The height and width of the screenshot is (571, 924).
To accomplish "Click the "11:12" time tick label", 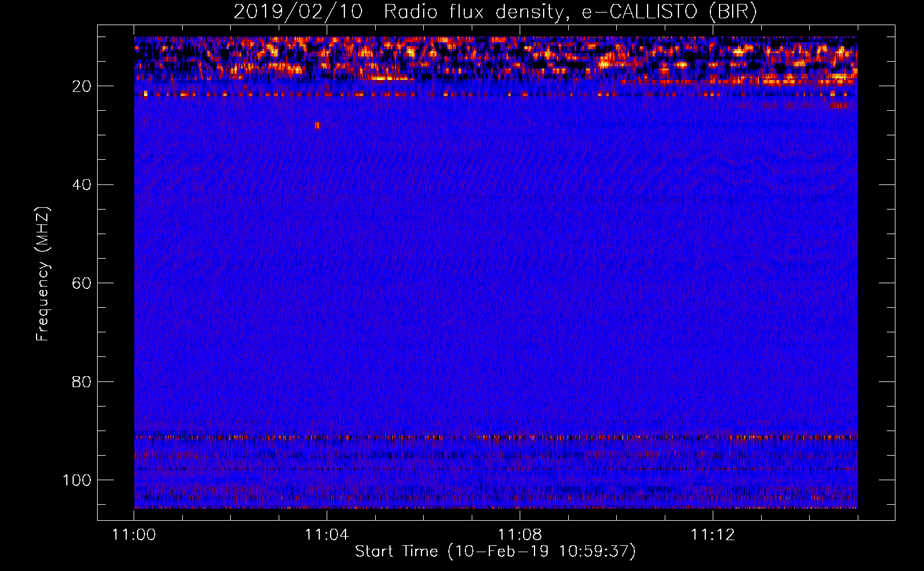I will click(x=713, y=534).
